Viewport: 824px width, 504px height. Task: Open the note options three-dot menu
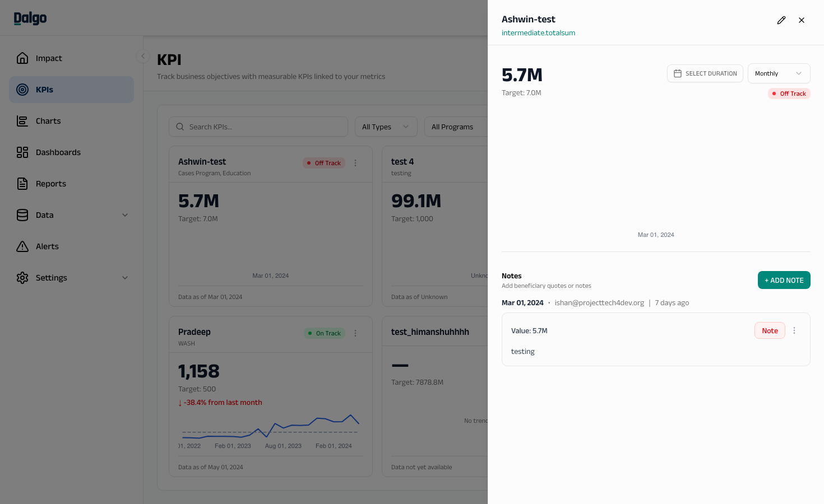coord(794,330)
